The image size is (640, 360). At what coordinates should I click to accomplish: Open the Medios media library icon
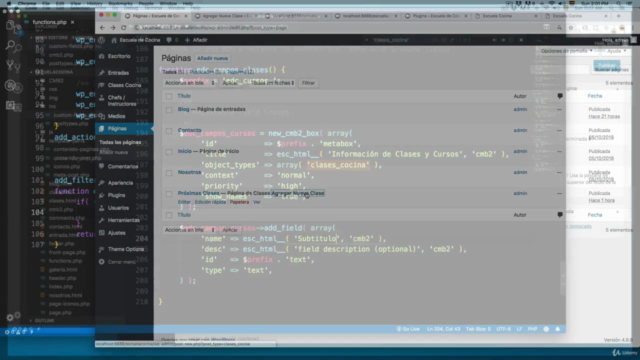(x=101, y=116)
